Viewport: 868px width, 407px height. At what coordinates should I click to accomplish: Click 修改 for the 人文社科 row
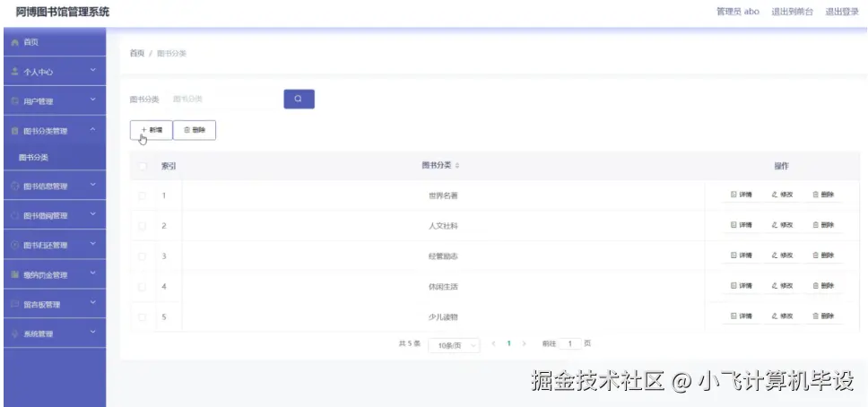pyautogui.click(x=782, y=225)
